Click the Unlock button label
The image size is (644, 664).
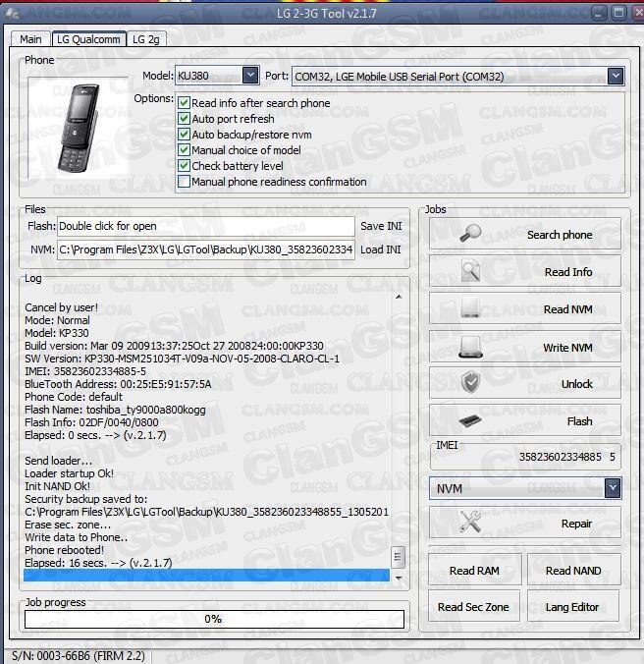coord(576,384)
